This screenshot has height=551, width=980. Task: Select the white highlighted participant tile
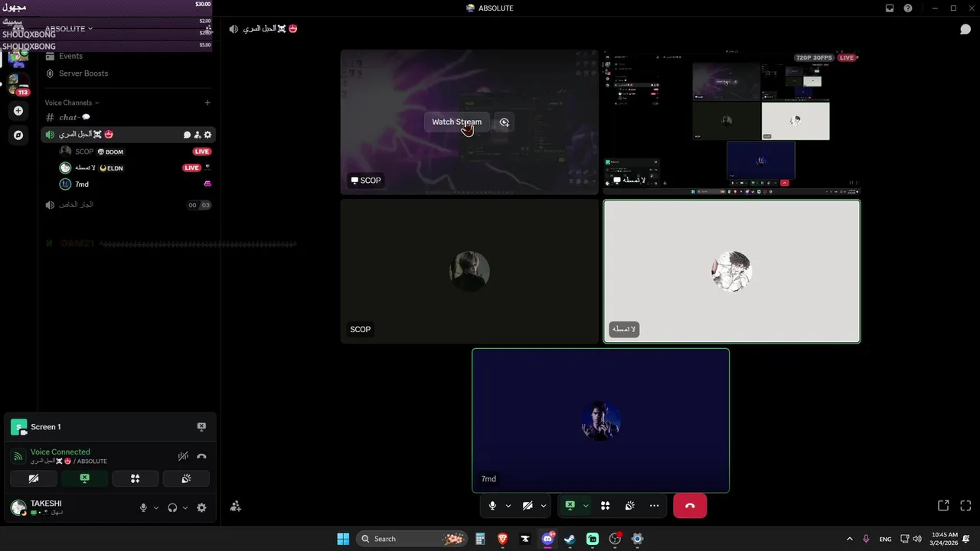[732, 271]
